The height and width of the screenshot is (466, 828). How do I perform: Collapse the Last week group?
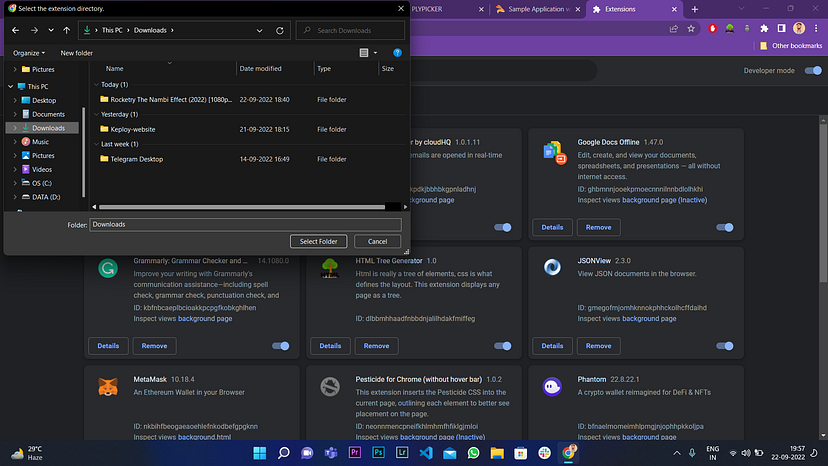[96, 144]
